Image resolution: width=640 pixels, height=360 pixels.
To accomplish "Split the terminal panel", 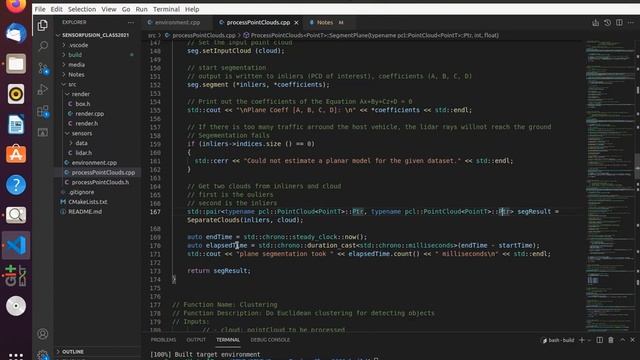I will 599,340.
